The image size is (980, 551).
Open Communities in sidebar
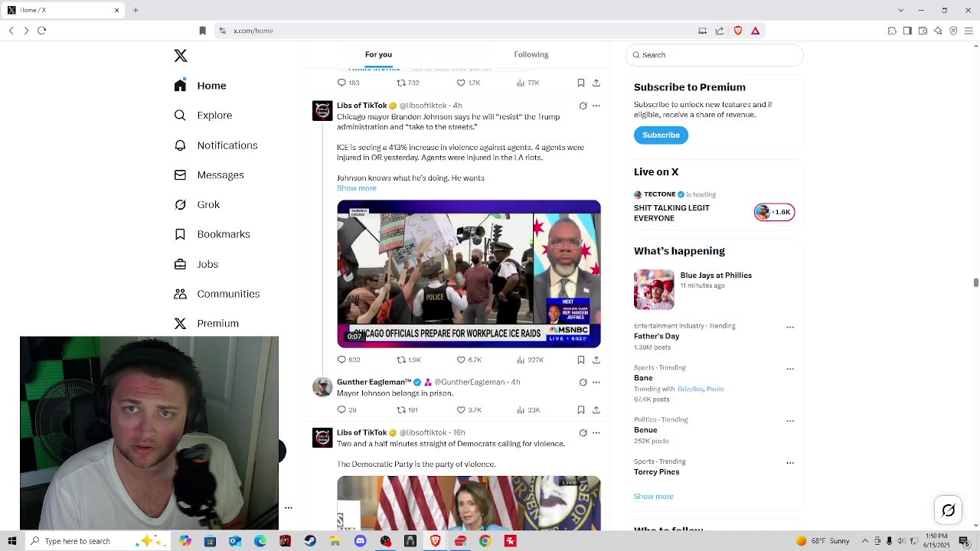(x=217, y=294)
